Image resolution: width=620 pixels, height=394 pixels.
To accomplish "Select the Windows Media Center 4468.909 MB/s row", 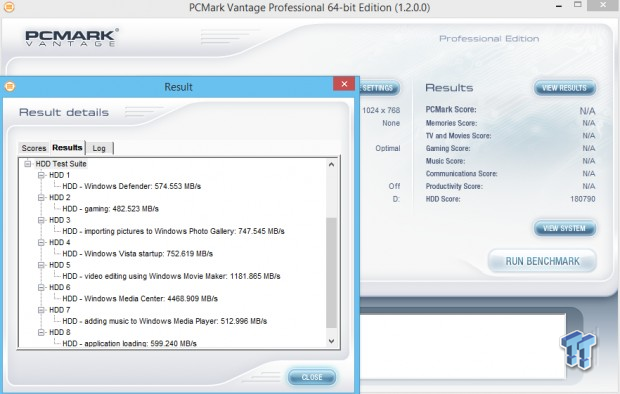I will click(x=140, y=299).
